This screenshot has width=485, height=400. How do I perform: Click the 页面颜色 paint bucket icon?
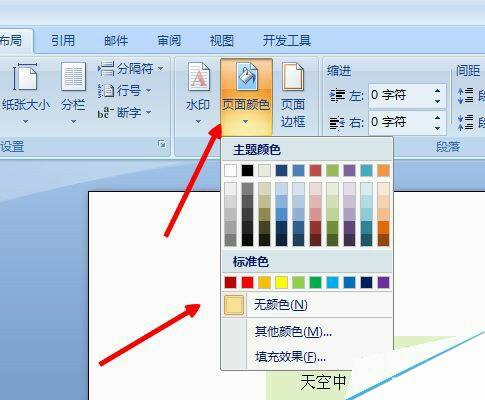246,77
